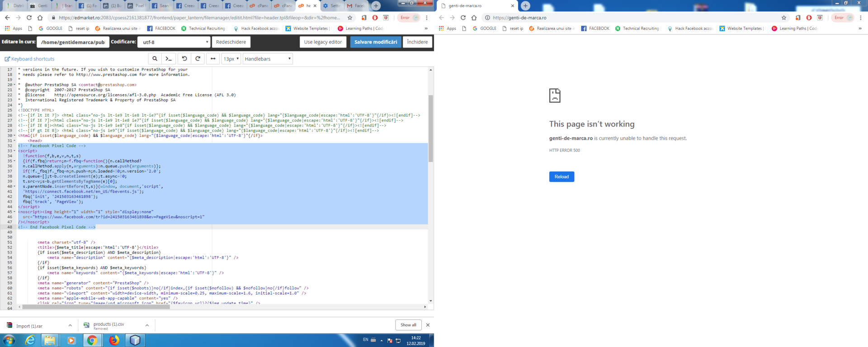
Task: Undo last change in code editor
Action: (x=184, y=59)
